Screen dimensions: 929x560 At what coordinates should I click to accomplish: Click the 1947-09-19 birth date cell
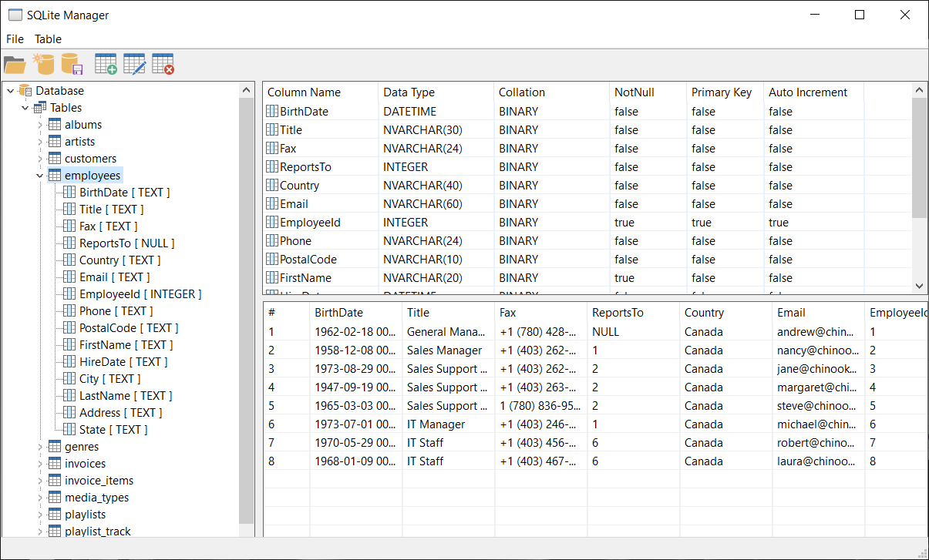[355, 387]
